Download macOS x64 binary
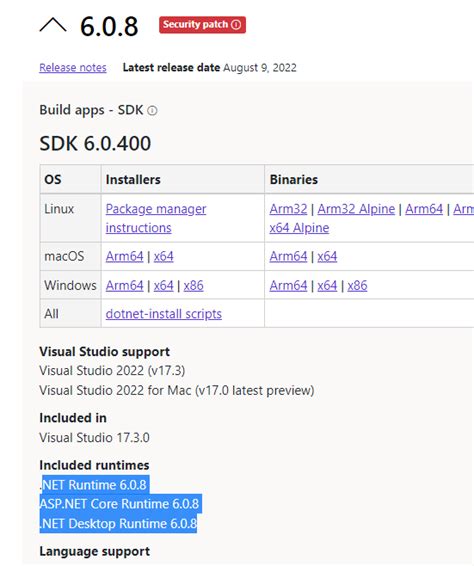The height and width of the screenshot is (566, 474). coord(327,256)
